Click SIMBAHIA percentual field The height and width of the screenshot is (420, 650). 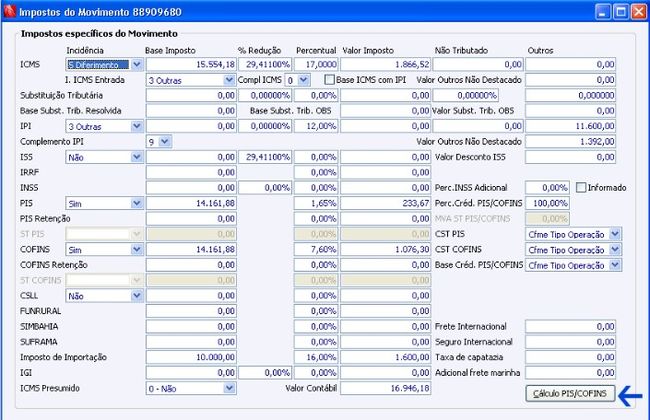click(x=316, y=326)
